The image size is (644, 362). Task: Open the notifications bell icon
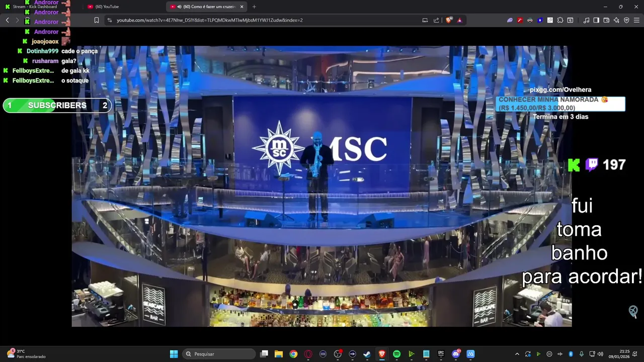[636, 354]
